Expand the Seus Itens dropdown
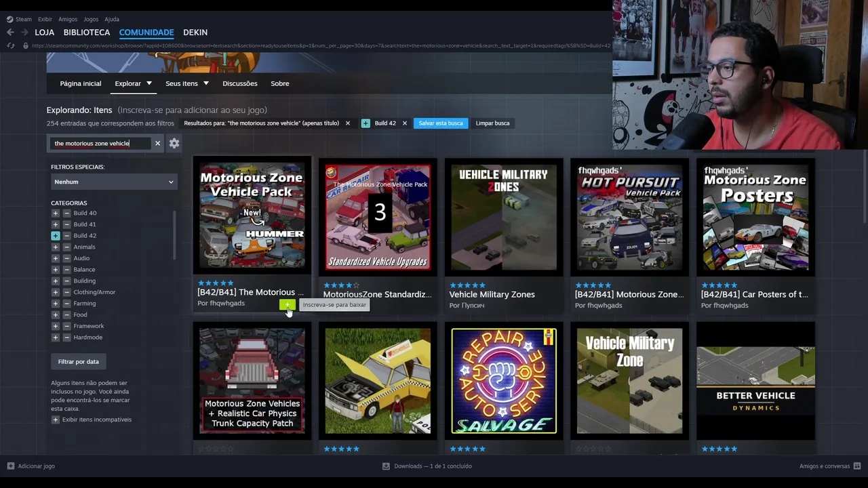The image size is (868, 488). pyautogui.click(x=187, y=83)
